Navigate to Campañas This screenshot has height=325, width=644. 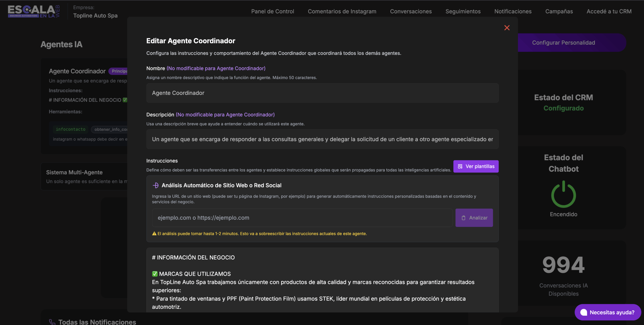559,11
